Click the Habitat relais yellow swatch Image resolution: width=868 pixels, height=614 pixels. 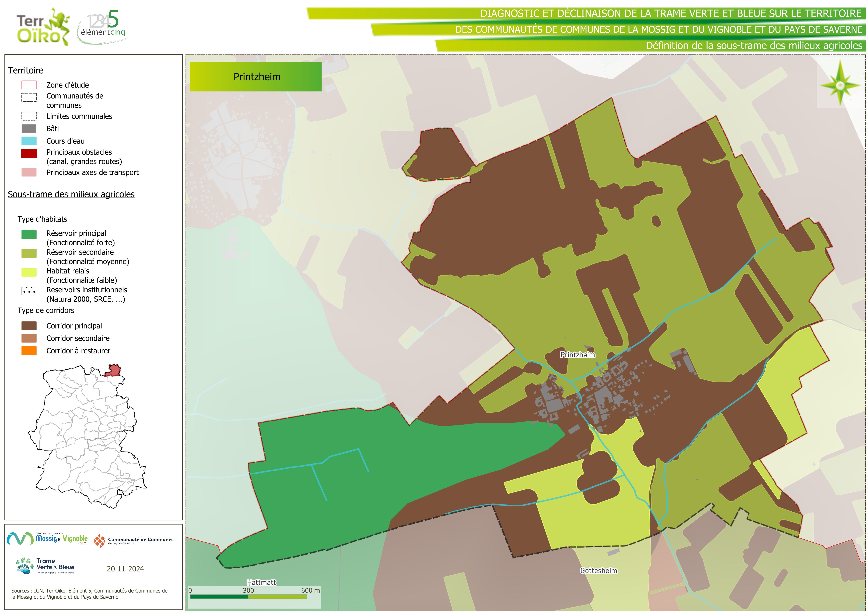[x=29, y=272]
